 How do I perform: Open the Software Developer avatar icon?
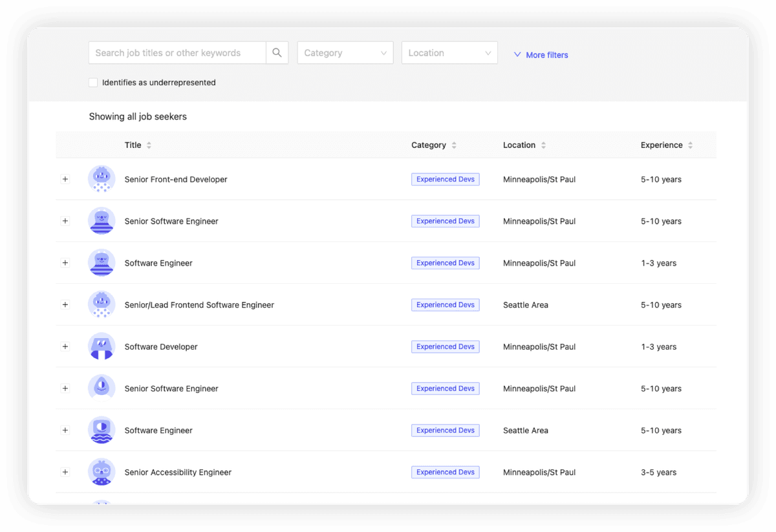coord(102,346)
